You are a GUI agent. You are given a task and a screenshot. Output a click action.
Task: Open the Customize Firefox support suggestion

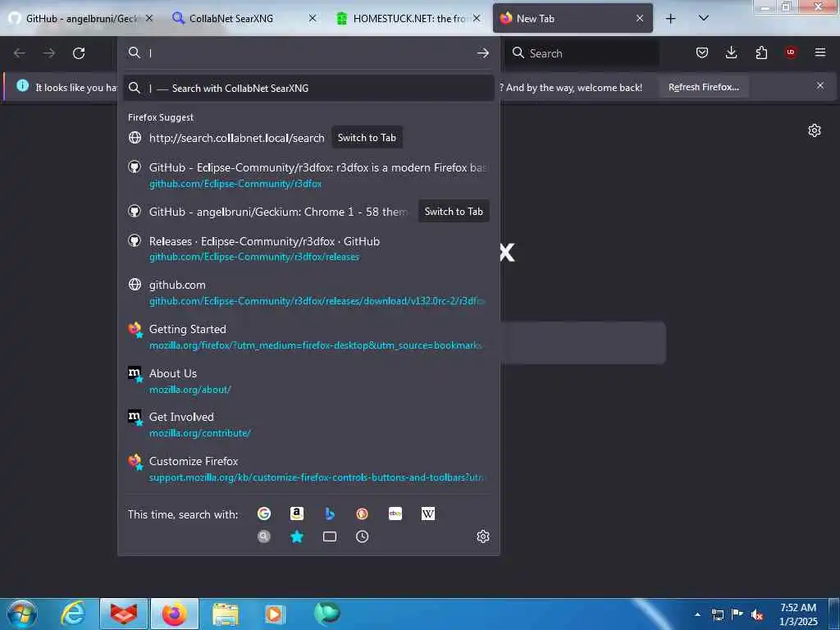click(x=308, y=468)
